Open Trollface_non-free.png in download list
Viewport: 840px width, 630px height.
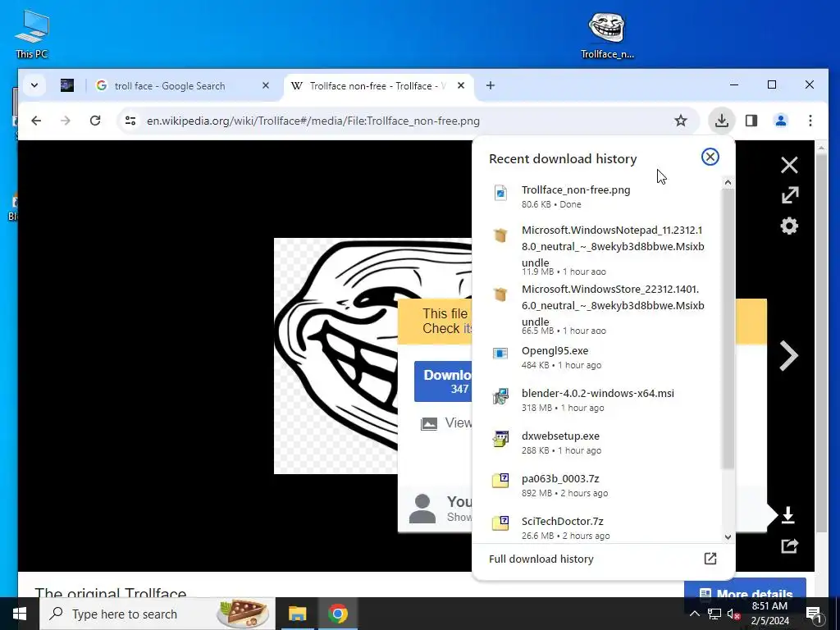coord(596,196)
